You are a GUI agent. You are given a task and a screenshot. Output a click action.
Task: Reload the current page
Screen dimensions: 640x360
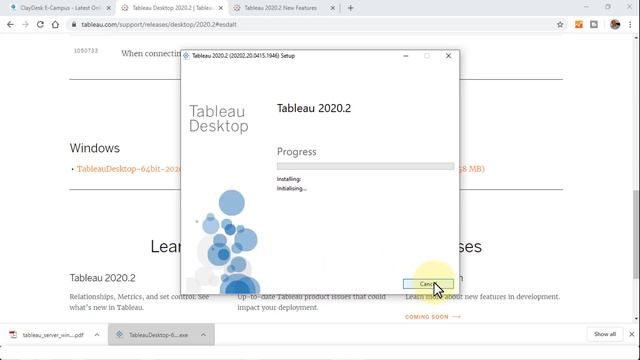coord(40,24)
